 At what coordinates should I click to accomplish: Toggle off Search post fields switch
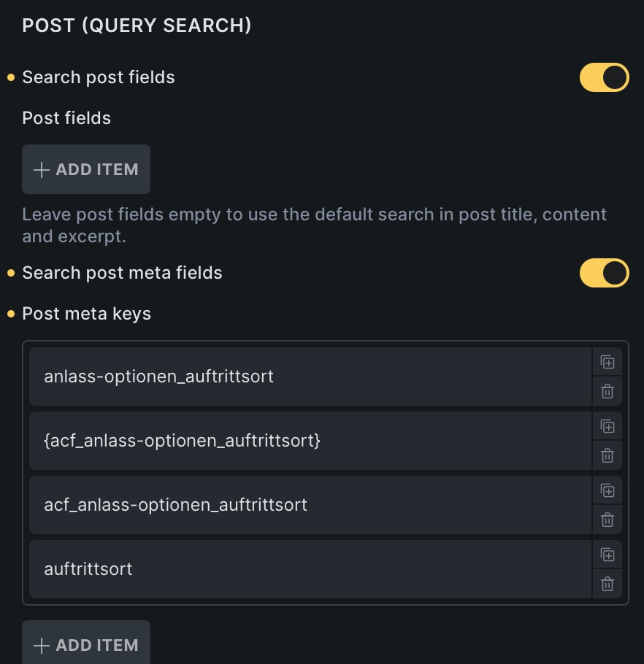[x=604, y=77]
